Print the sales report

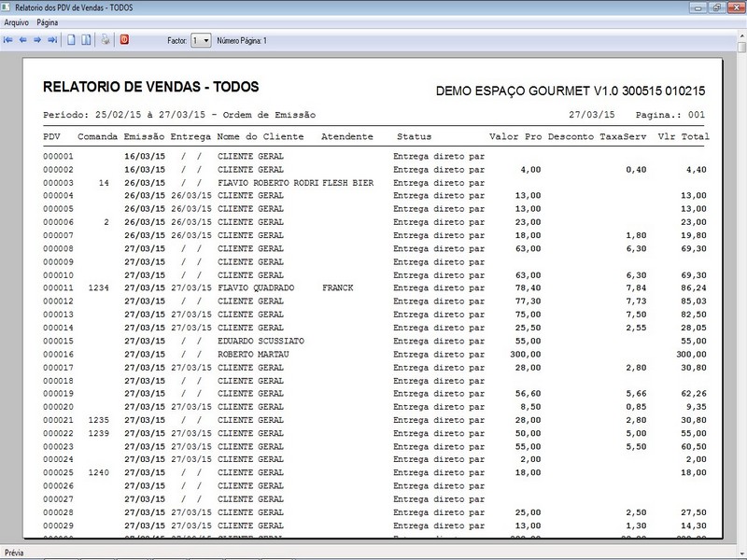click(x=106, y=41)
